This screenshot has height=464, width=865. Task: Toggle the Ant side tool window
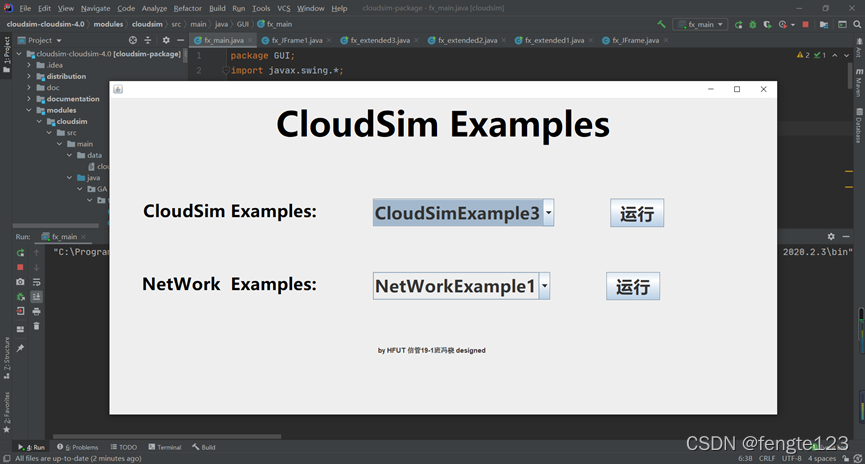859,48
